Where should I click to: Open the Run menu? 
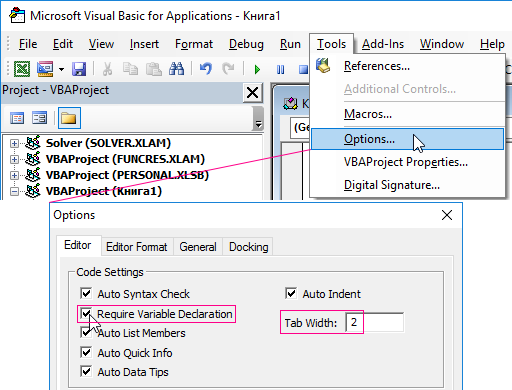click(x=290, y=44)
